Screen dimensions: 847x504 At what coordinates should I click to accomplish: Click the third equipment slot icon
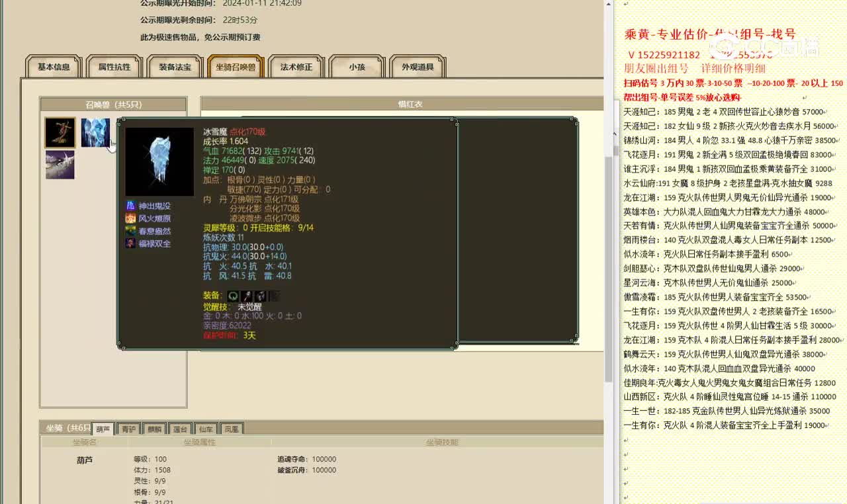click(x=261, y=296)
